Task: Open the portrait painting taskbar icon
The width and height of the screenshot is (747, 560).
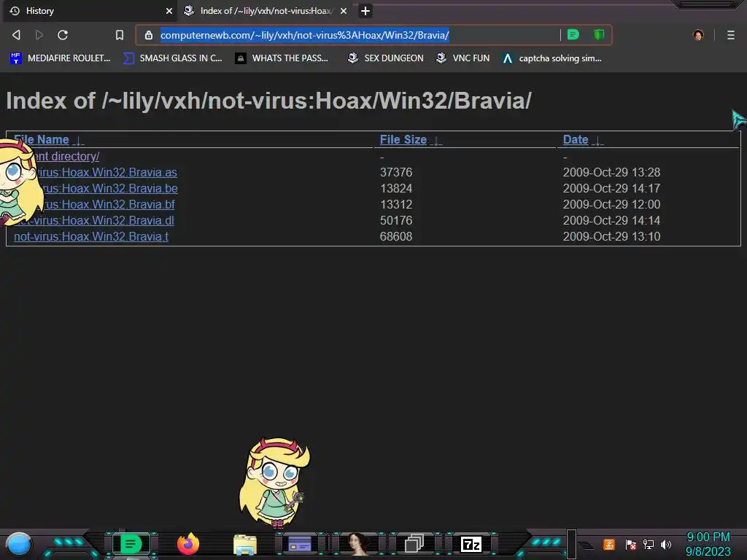Action: [x=357, y=544]
